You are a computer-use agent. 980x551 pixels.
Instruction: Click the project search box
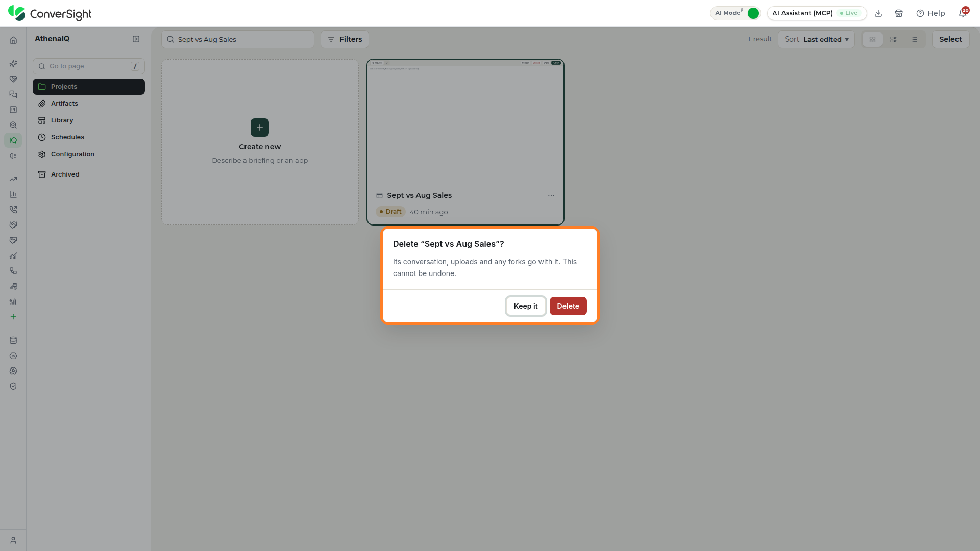238,39
